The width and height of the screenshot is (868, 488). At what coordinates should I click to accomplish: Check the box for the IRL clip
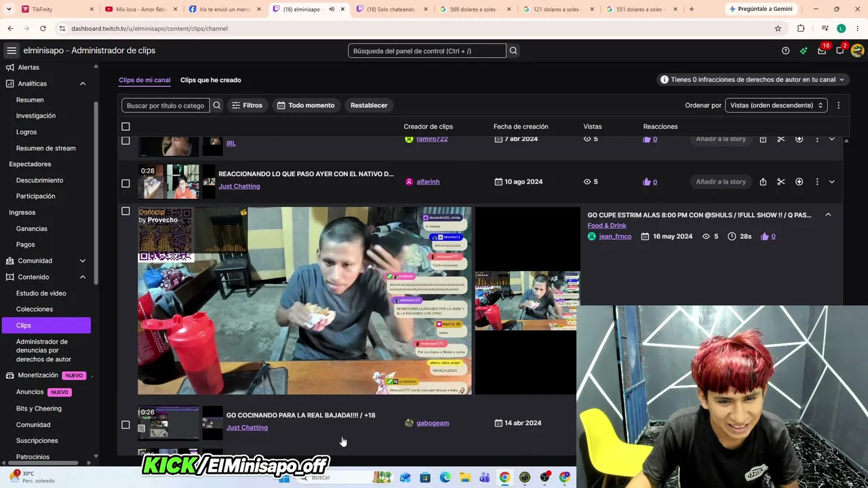(x=125, y=140)
